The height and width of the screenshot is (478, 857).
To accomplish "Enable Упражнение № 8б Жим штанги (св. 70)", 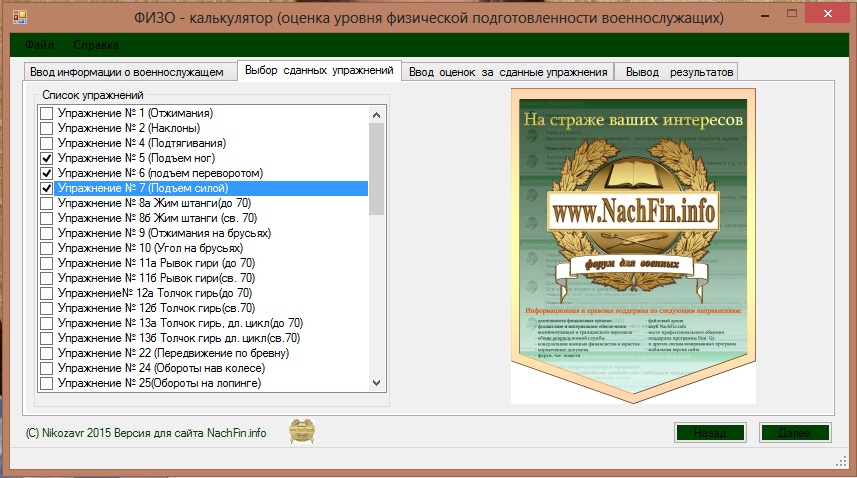I will point(46,219).
